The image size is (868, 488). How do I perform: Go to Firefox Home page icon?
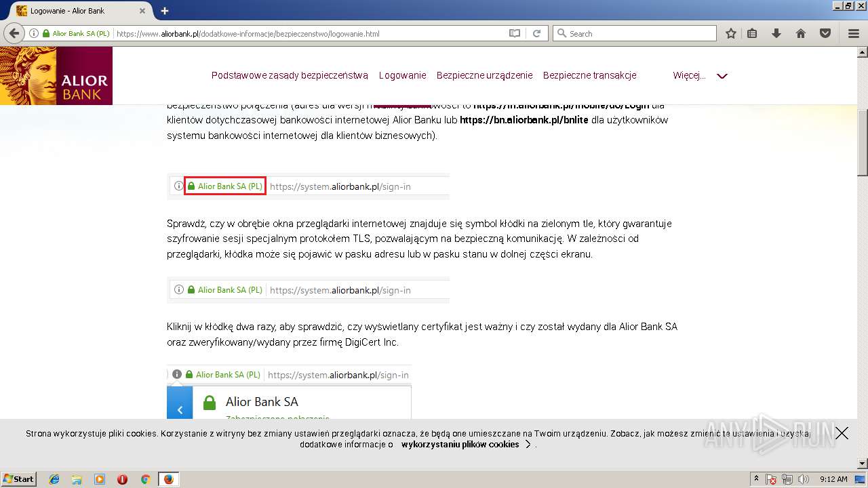point(801,33)
